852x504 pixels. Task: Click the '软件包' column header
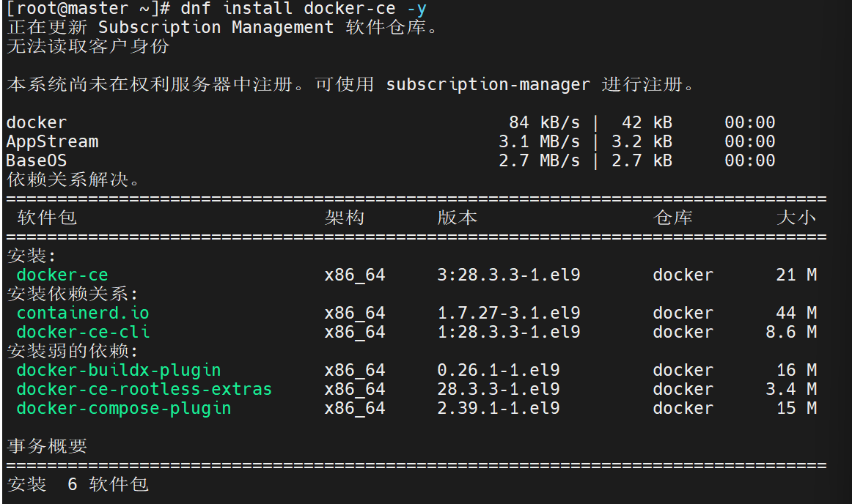pyautogui.click(x=47, y=218)
